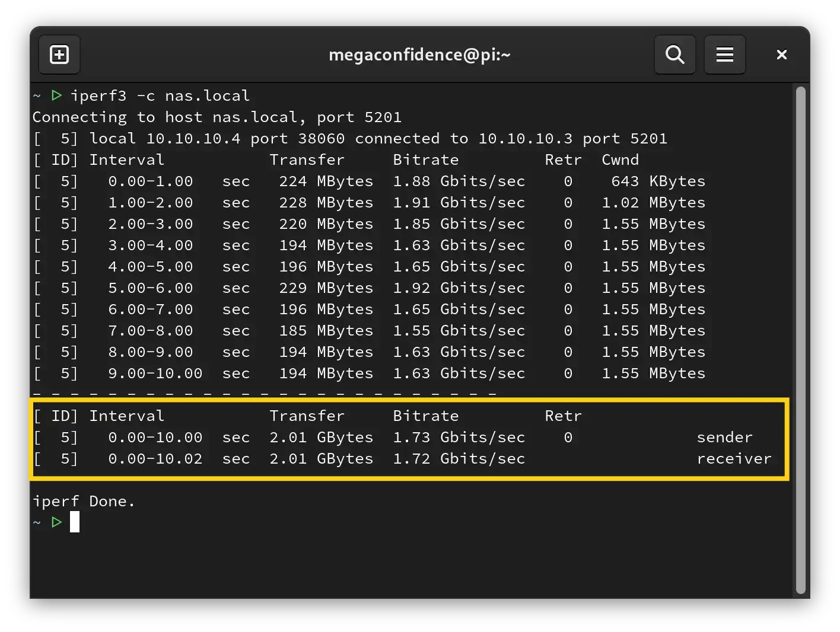This screenshot has width=840, height=632.
Task: Click the 1.92 Gbits/sec bitrate value
Action: 459,288
